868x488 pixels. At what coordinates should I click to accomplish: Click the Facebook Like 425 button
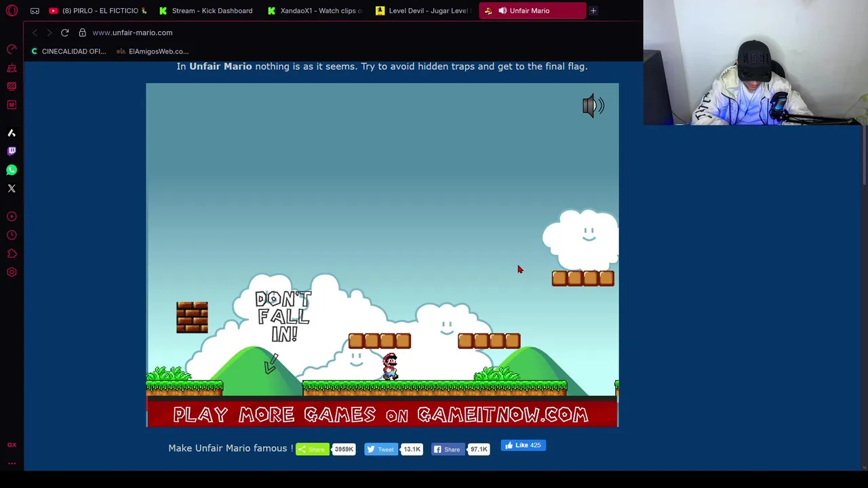(x=523, y=445)
